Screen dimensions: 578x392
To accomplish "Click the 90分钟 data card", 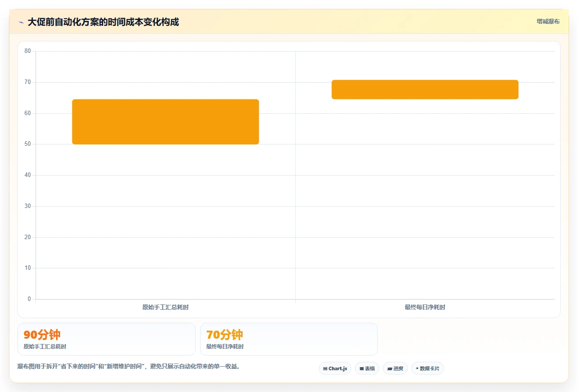I will (106, 339).
